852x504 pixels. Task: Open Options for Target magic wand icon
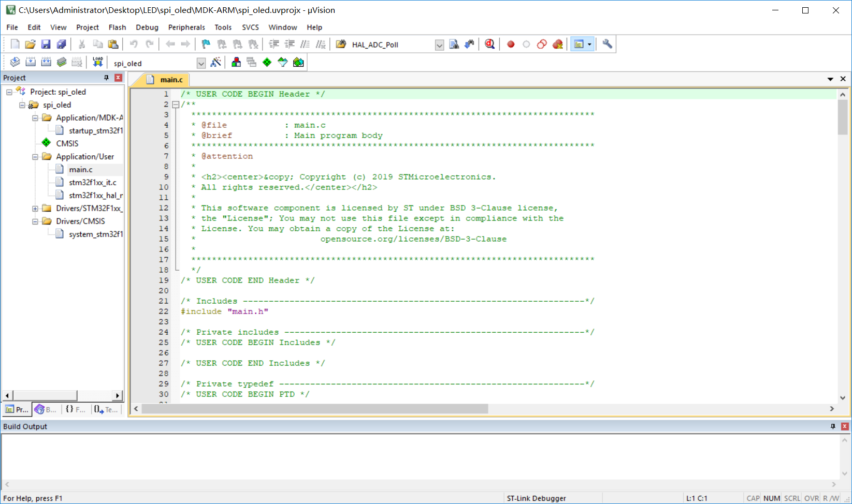(216, 63)
